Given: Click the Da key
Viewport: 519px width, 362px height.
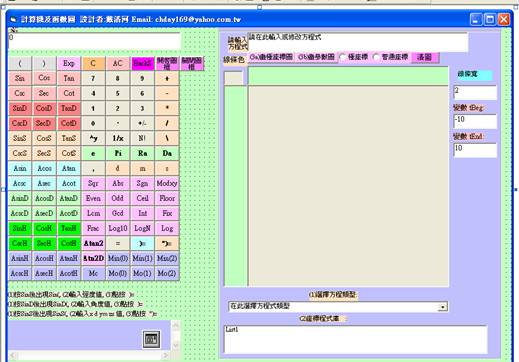Looking at the screenshot, I should (x=167, y=153).
